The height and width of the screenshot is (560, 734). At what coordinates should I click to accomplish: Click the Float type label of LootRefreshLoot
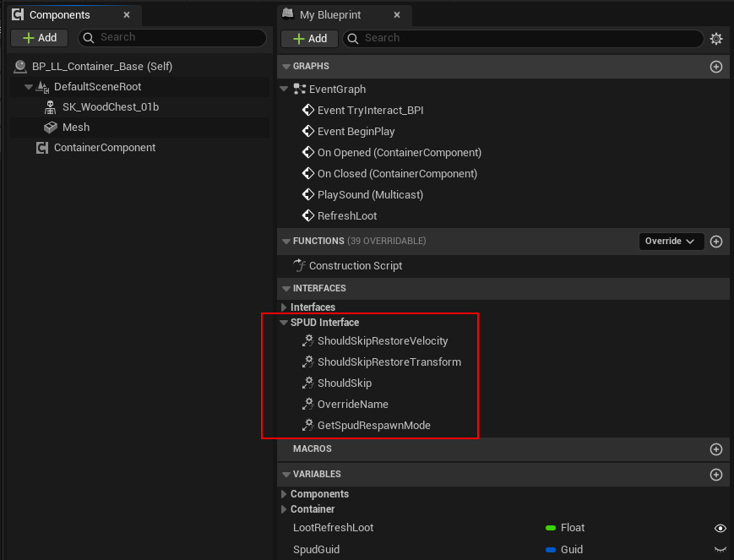click(x=573, y=528)
